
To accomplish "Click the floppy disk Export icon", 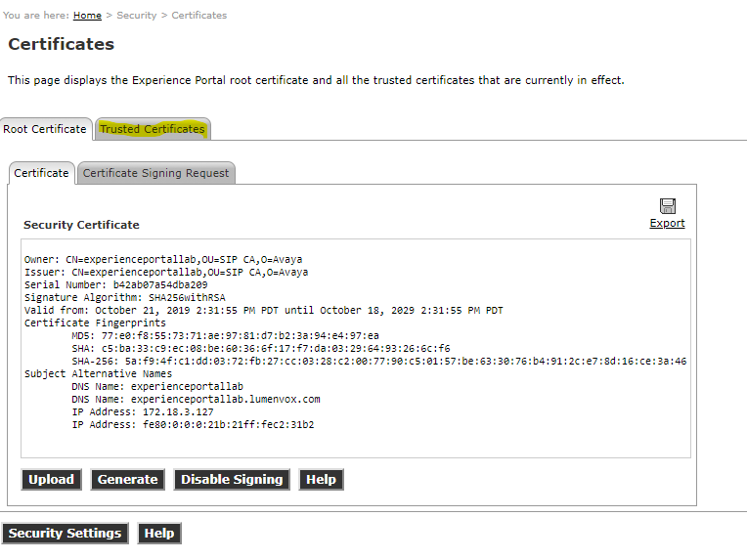I will point(667,205).
